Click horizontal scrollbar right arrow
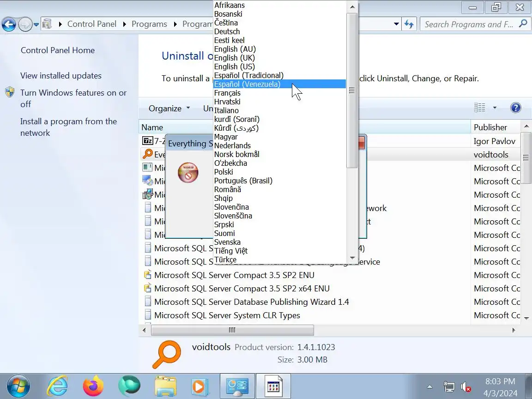 click(x=514, y=330)
